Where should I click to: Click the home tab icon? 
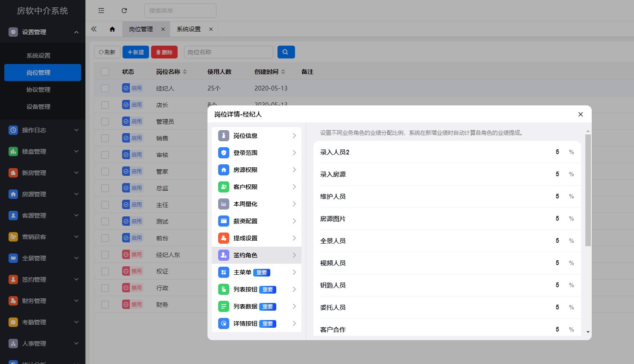click(x=112, y=29)
